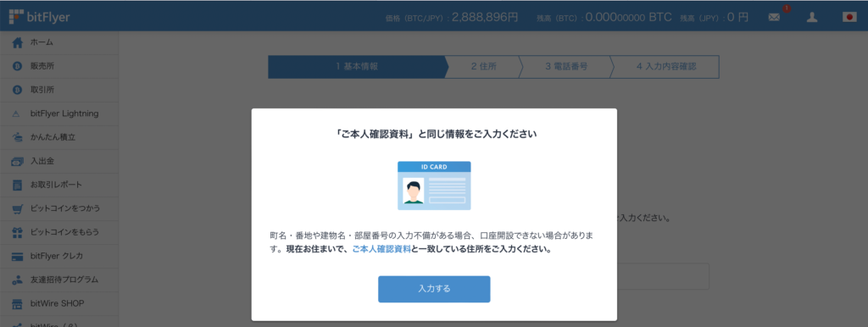This screenshot has height=327, width=868.
Task: Open 友達招待プログラム menu item
Action: [59, 280]
